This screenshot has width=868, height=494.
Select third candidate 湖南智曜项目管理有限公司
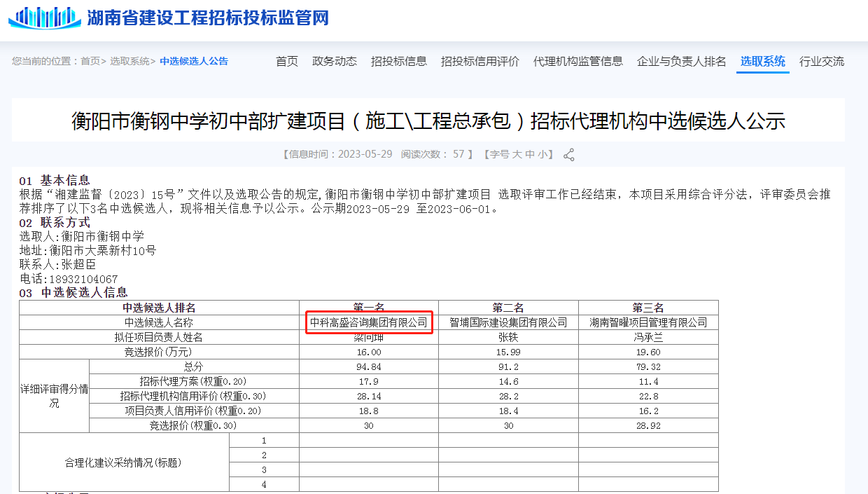(x=648, y=322)
